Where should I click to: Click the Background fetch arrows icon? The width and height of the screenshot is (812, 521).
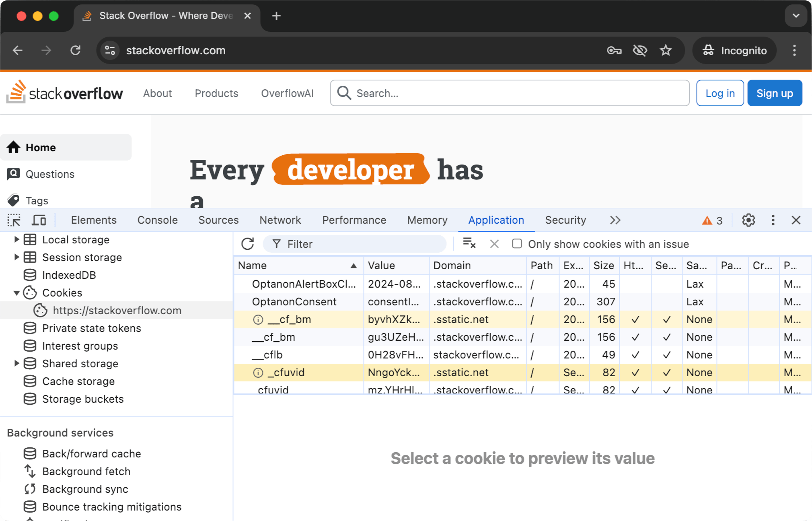pos(30,472)
